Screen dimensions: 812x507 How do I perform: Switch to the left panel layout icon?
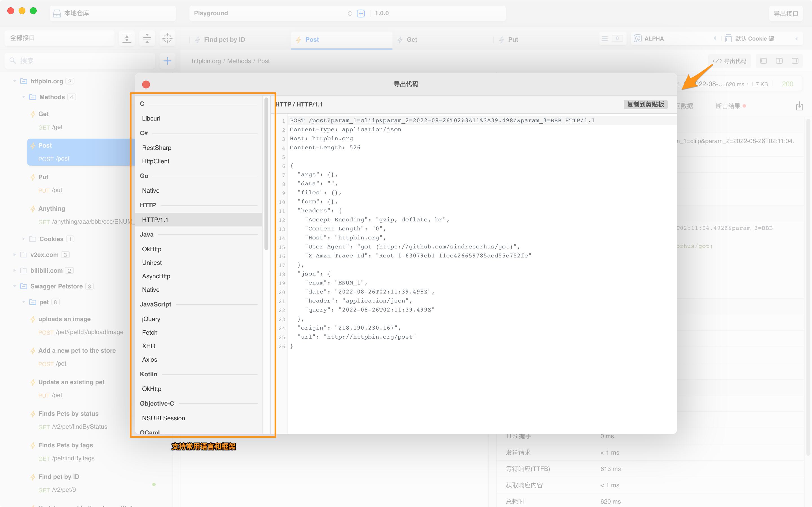pos(763,61)
